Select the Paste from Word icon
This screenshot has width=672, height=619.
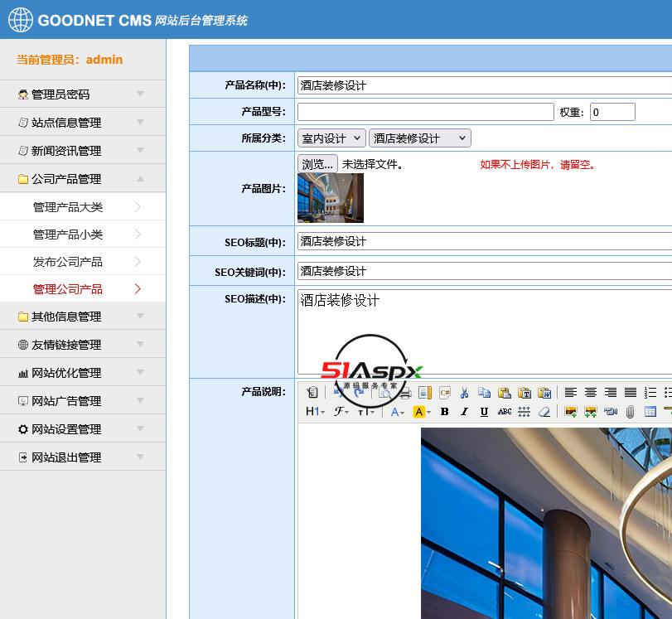pos(543,393)
